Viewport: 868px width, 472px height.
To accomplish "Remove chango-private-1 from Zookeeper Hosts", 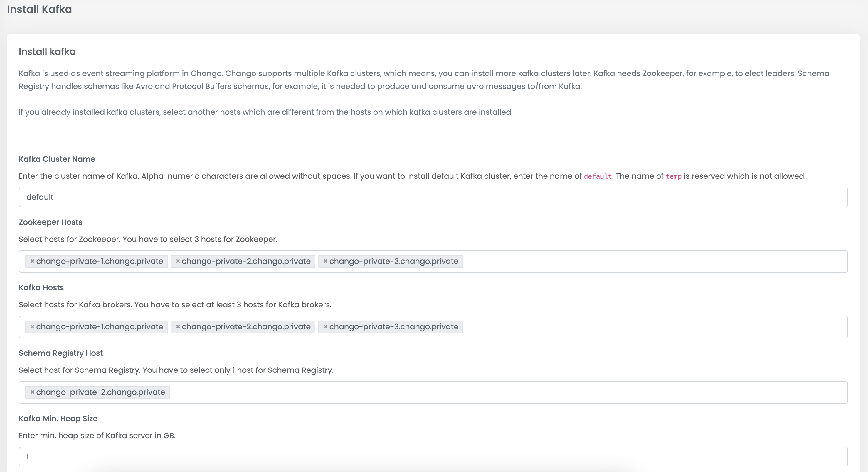I will click(32, 261).
